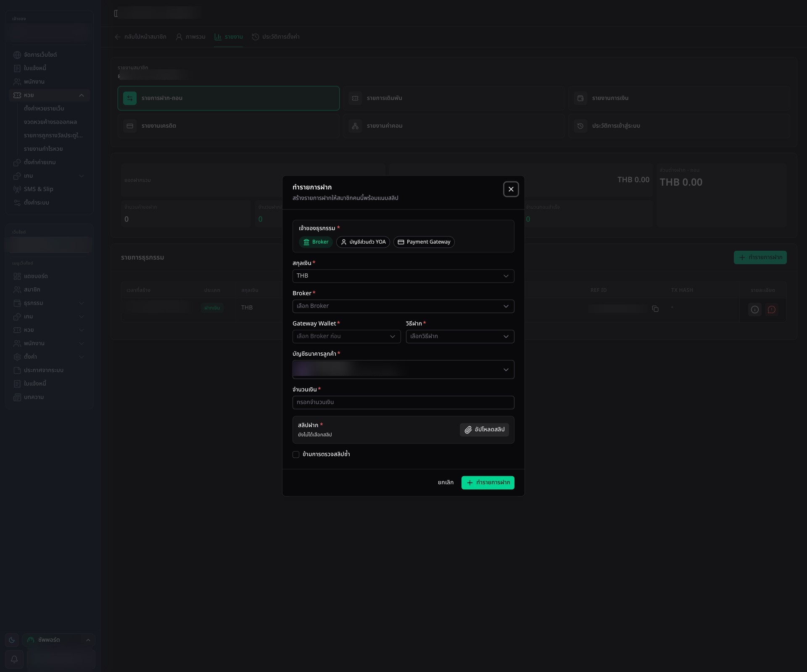Open the สกุลเงิน THB dropdown
Screen dimensions: 807x672
coord(403,276)
